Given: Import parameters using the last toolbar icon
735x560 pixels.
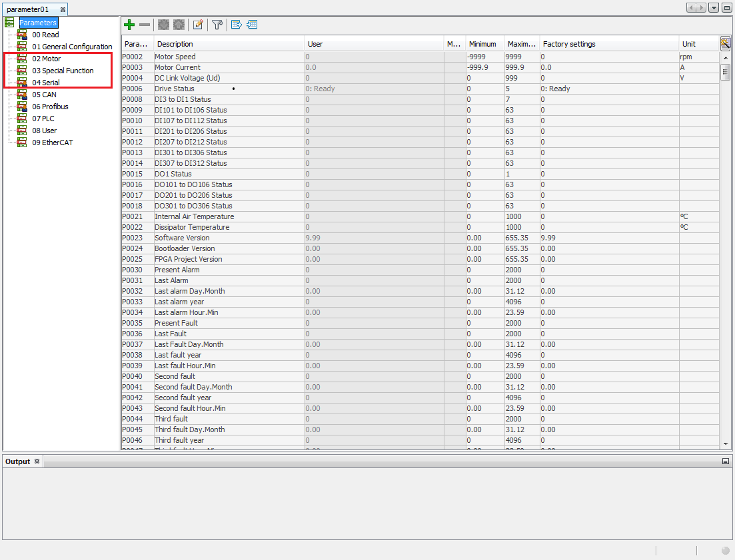Looking at the screenshot, I should 252,25.
